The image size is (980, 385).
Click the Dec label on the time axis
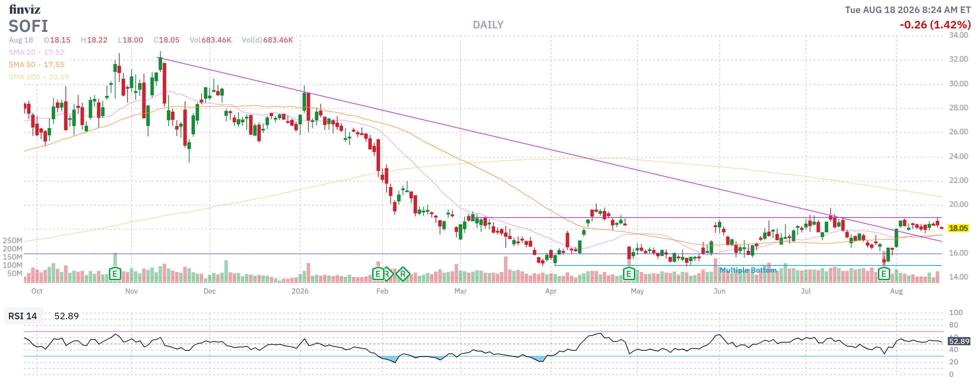click(210, 291)
